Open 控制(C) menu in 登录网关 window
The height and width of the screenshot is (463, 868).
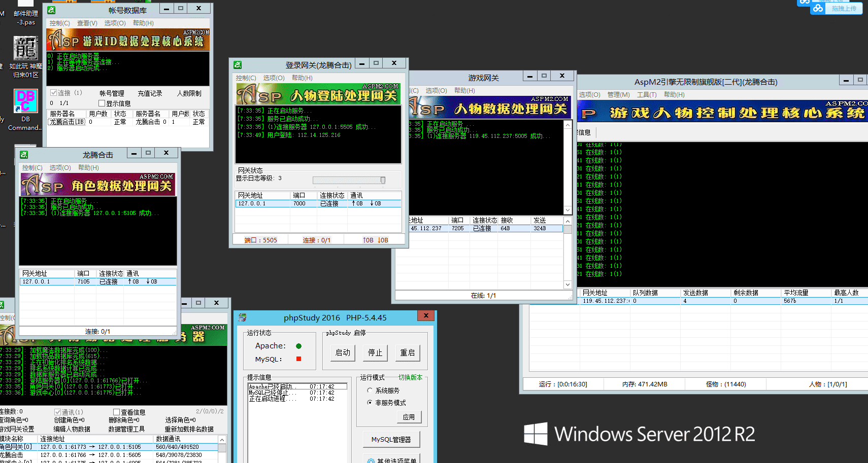[x=246, y=78]
